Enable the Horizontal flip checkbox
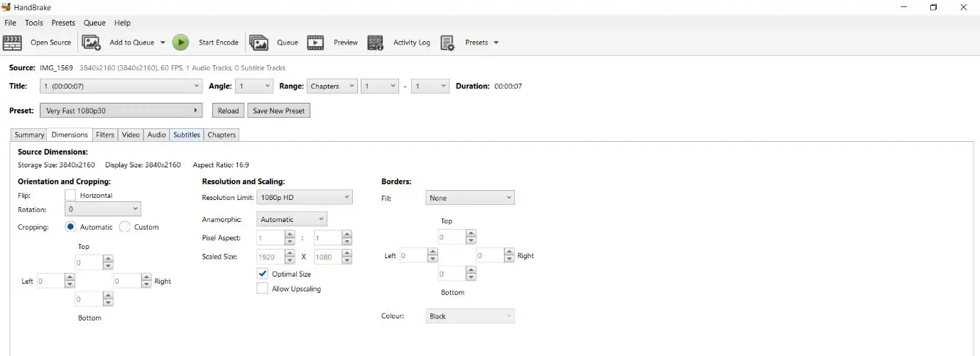Viewport: 980px width, 356px height. [x=70, y=195]
